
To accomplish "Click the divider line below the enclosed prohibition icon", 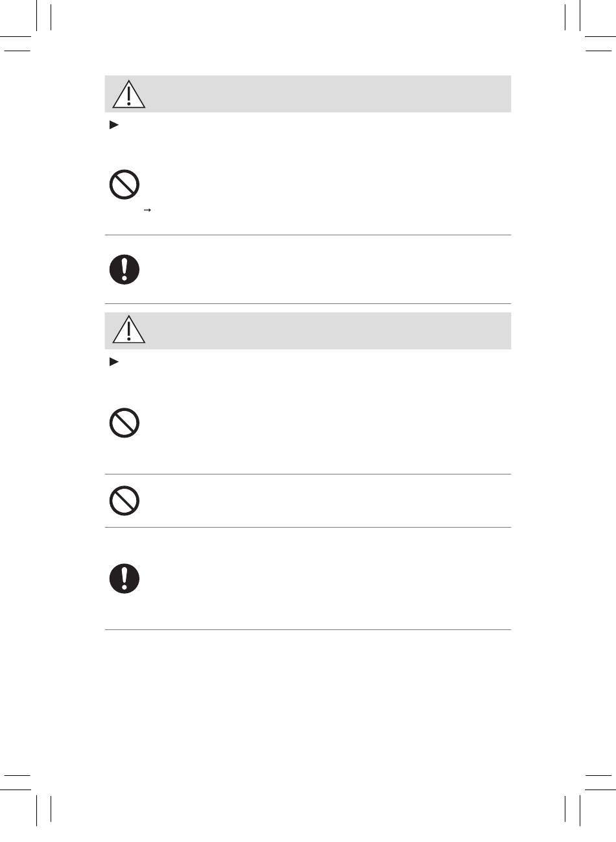I will click(308, 527).
